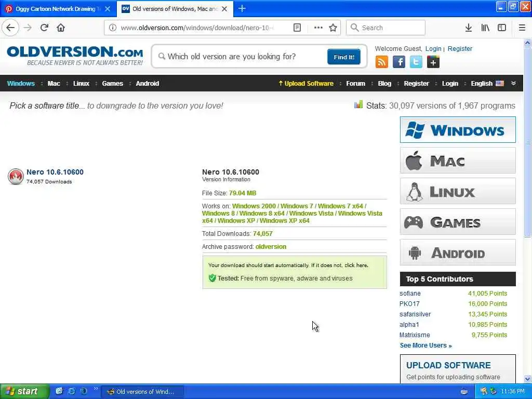The height and width of the screenshot is (399, 532).
Task: Click Upload Software in the nav bar
Action: 306,84
